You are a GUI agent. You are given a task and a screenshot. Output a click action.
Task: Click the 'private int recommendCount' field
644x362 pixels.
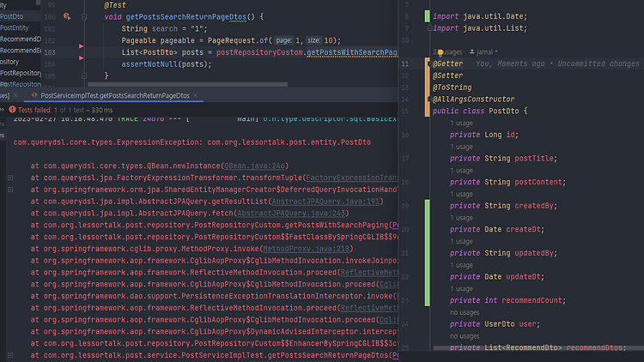coord(507,300)
